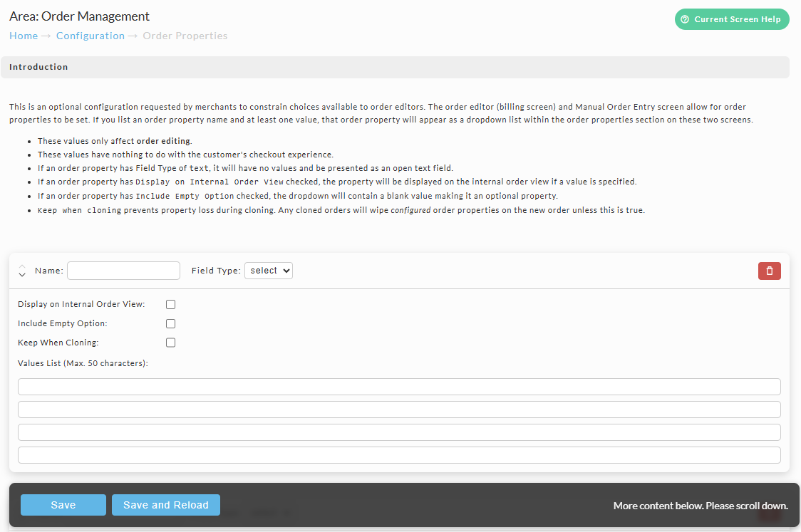Toggle the Keep When Cloning checkbox
Viewport: 801px width, 532px height.
pyautogui.click(x=170, y=343)
